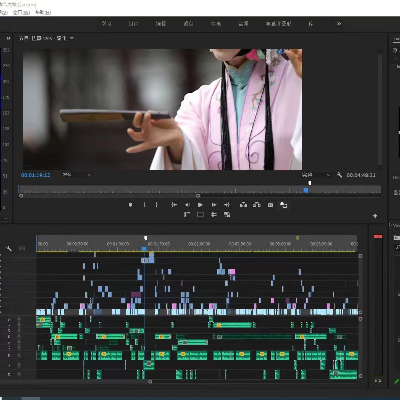Open the playback resolution dropdown

click(316, 175)
